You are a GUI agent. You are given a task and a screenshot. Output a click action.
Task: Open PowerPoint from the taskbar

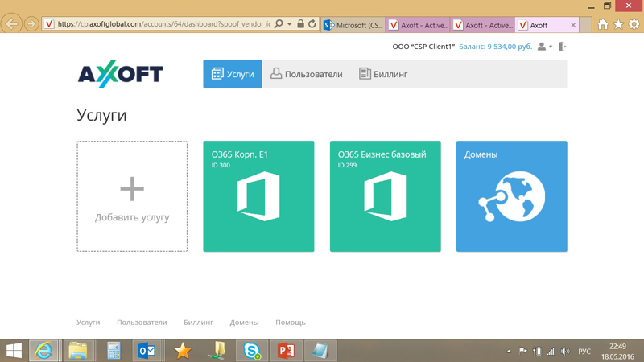[x=286, y=351]
